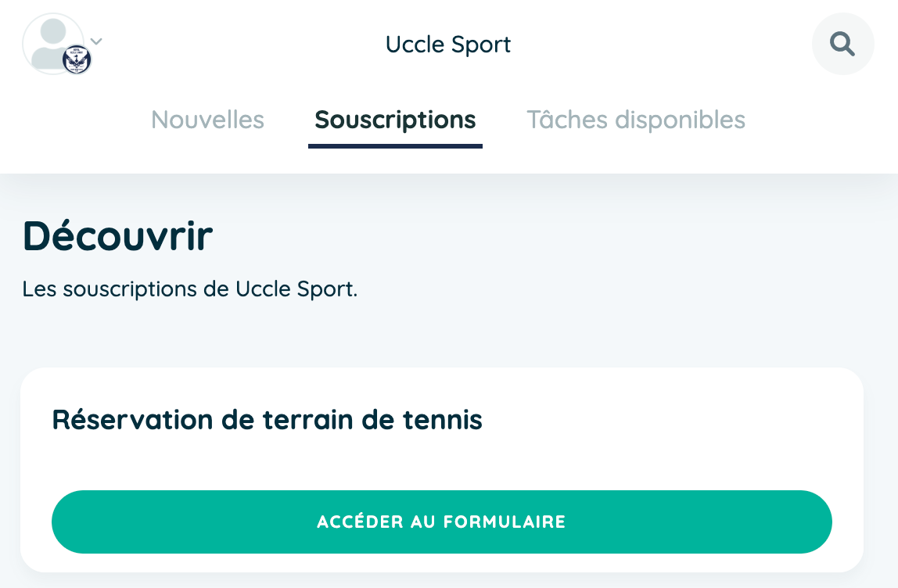The image size is (898, 588).
Task: Open the Tâches disponibles tab
Action: 636,120
